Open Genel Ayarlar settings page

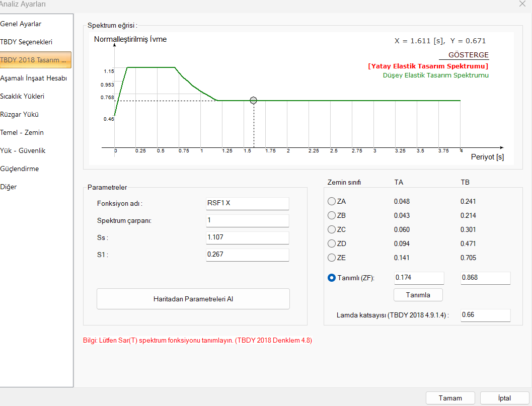[x=21, y=24]
